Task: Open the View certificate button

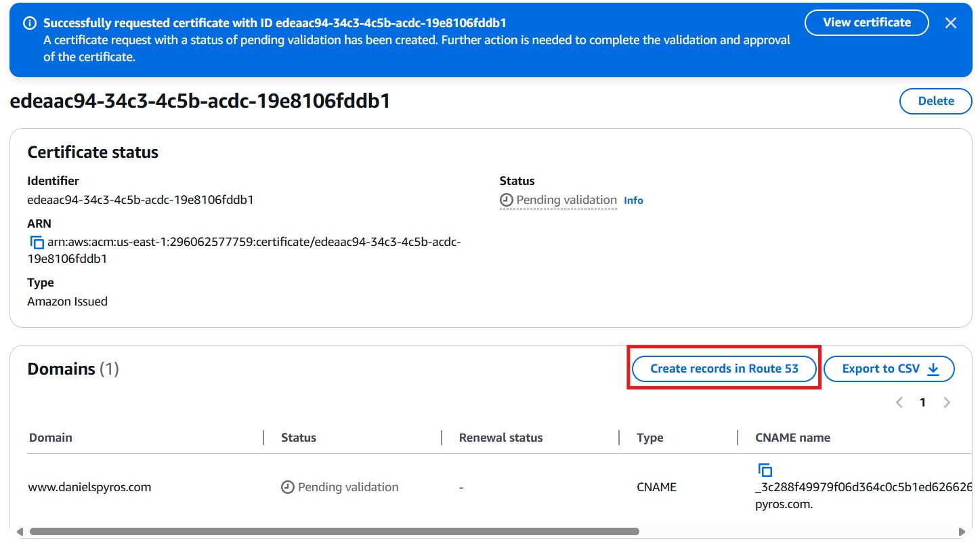Action: pos(866,22)
